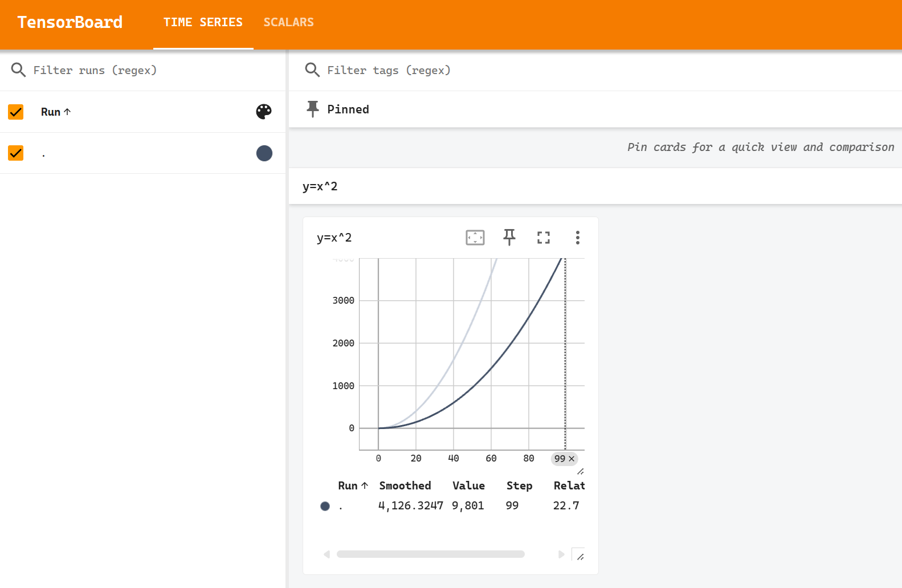Click the '.' run color swatch

pyautogui.click(x=264, y=153)
